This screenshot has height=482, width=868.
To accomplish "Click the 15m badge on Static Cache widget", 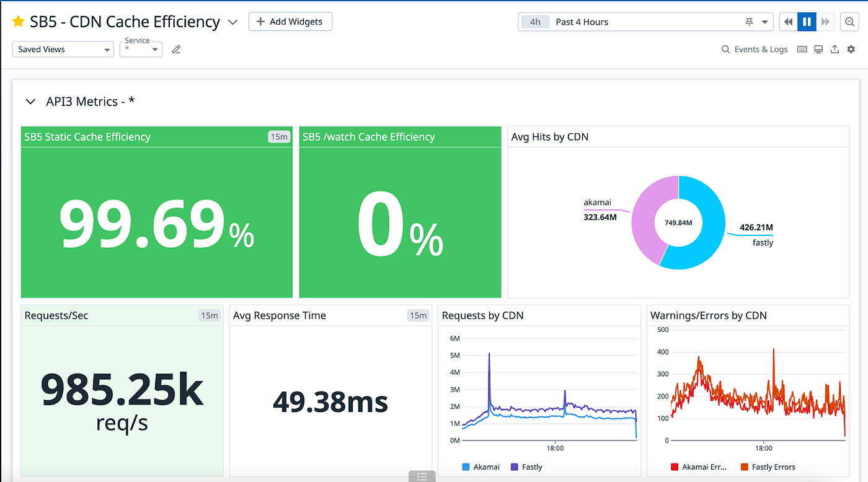I will tap(279, 137).
